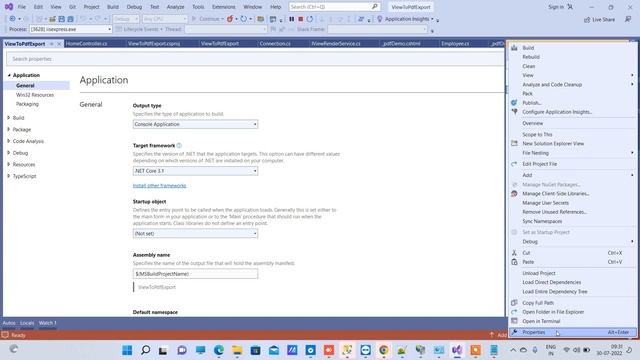640x360 pixels.
Task: Choose Properties in the context menu
Action: (x=573, y=332)
